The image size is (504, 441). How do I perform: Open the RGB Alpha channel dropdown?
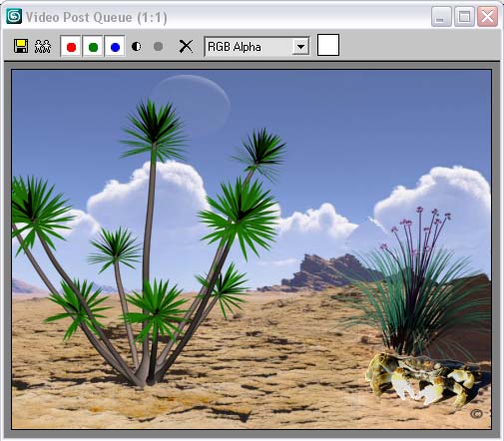point(256,47)
